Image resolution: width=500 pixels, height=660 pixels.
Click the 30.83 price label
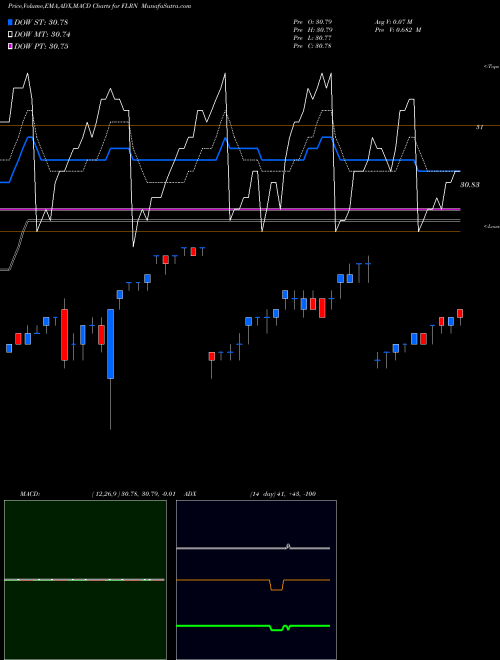pos(470,184)
